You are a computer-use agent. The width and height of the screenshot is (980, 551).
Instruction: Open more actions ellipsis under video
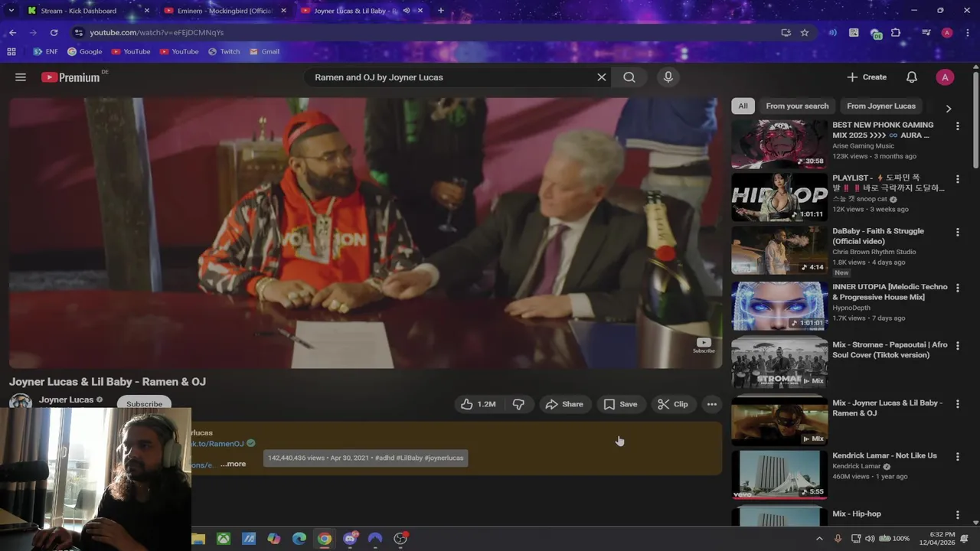pos(712,404)
